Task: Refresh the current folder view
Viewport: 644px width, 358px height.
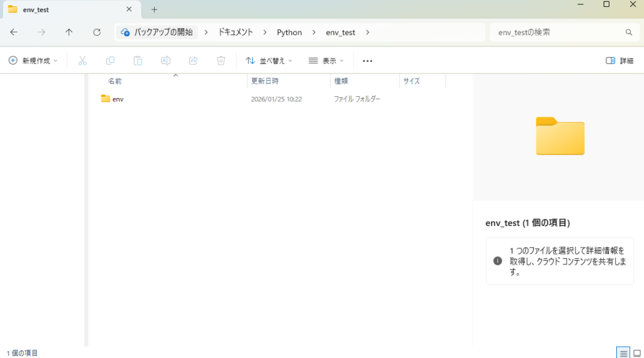Action: (97, 32)
